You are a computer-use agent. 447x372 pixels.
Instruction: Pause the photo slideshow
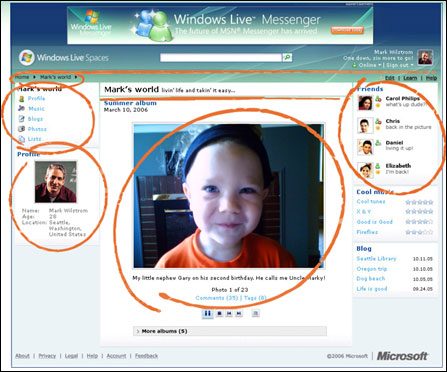(x=207, y=313)
